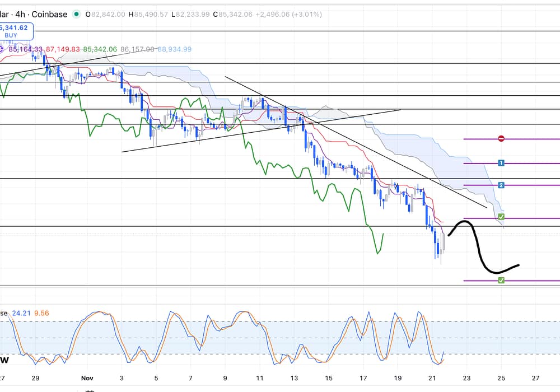Click the date 21 on time axis
This screenshot has height=392, width=560.
click(432, 378)
